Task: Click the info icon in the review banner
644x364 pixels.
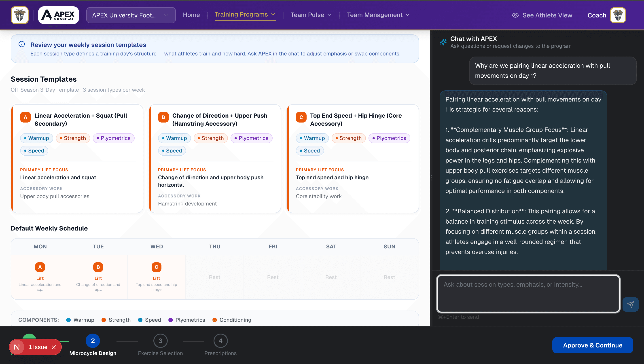Action: click(x=21, y=44)
